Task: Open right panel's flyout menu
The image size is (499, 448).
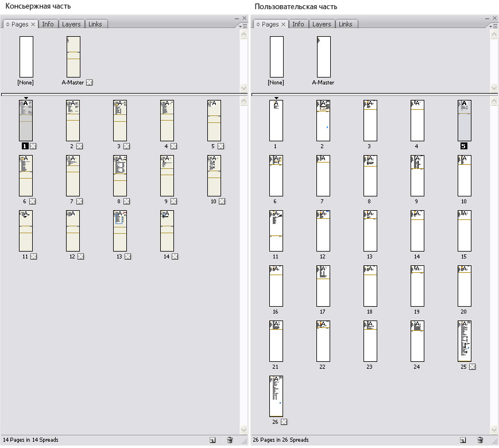Action: [x=493, y=26]
